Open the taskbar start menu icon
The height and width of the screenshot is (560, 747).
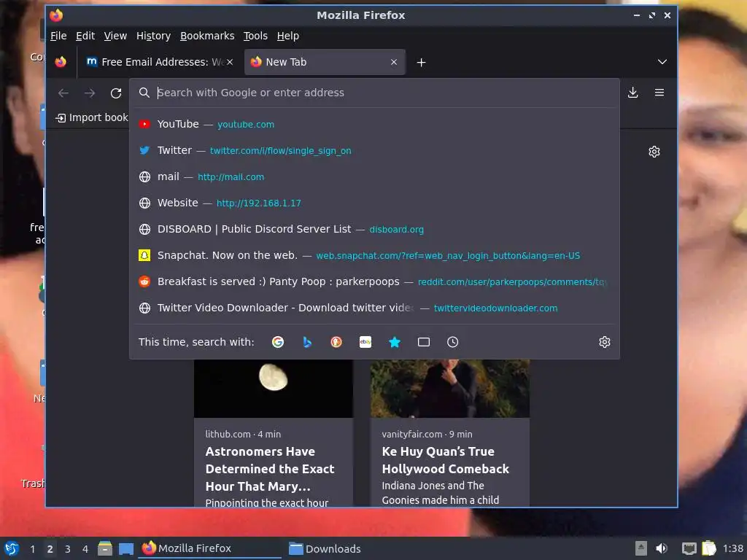point(12,548)
